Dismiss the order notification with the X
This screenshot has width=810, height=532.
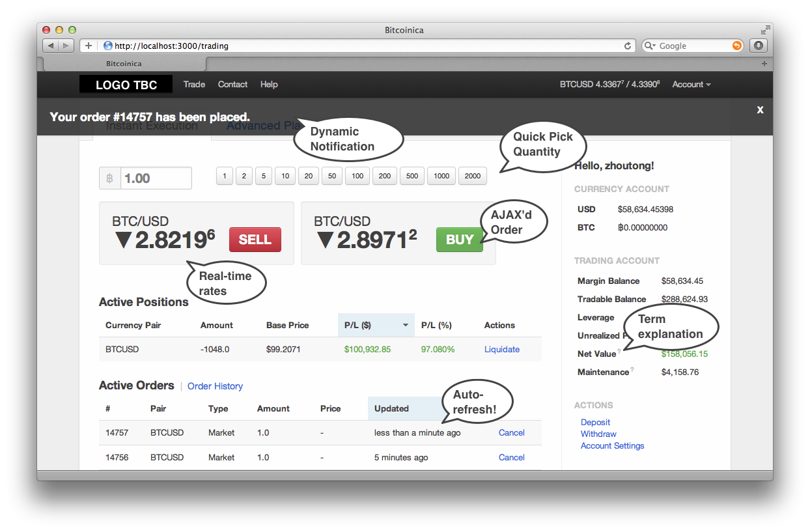760,110
